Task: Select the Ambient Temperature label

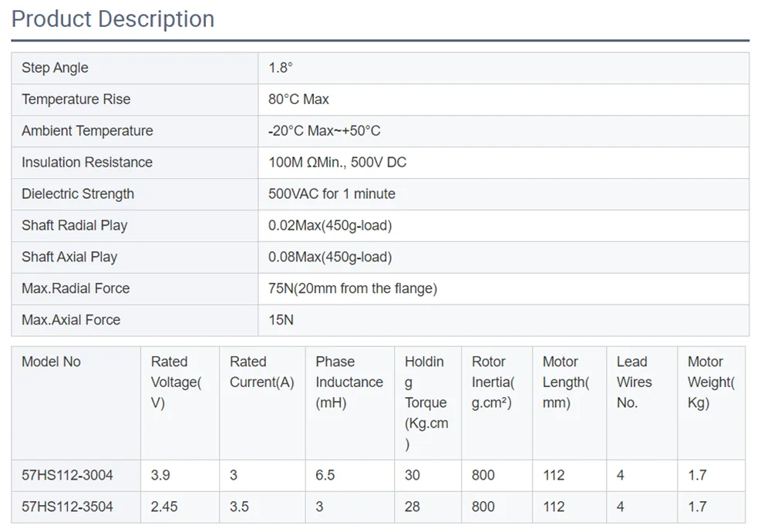Action: point(86,131)
